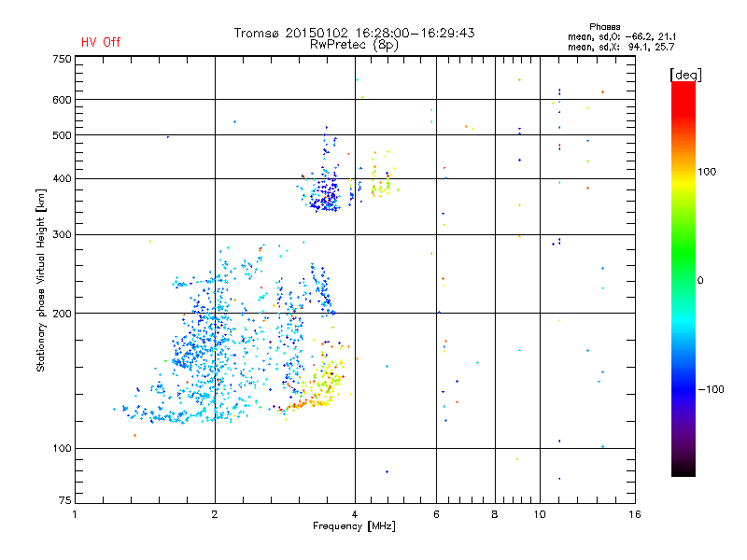Click the red 'HV Off' label

tap(101, 42)
